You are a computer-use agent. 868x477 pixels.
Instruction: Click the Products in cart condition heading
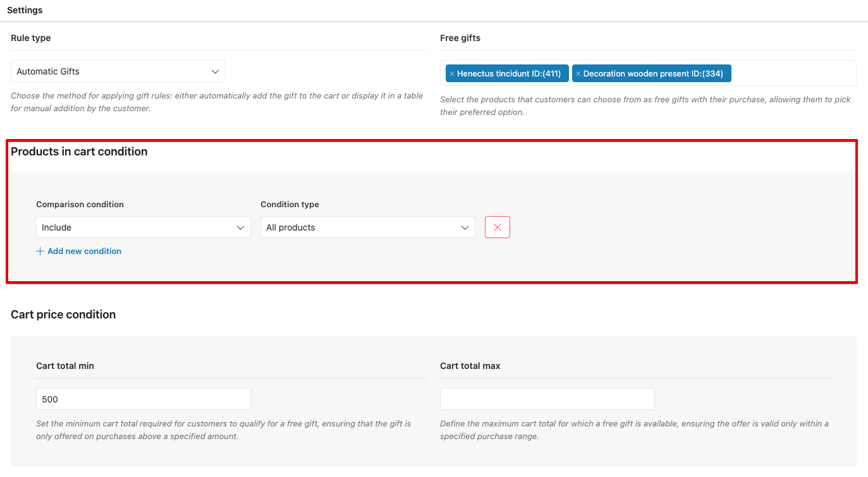(79, 152)
